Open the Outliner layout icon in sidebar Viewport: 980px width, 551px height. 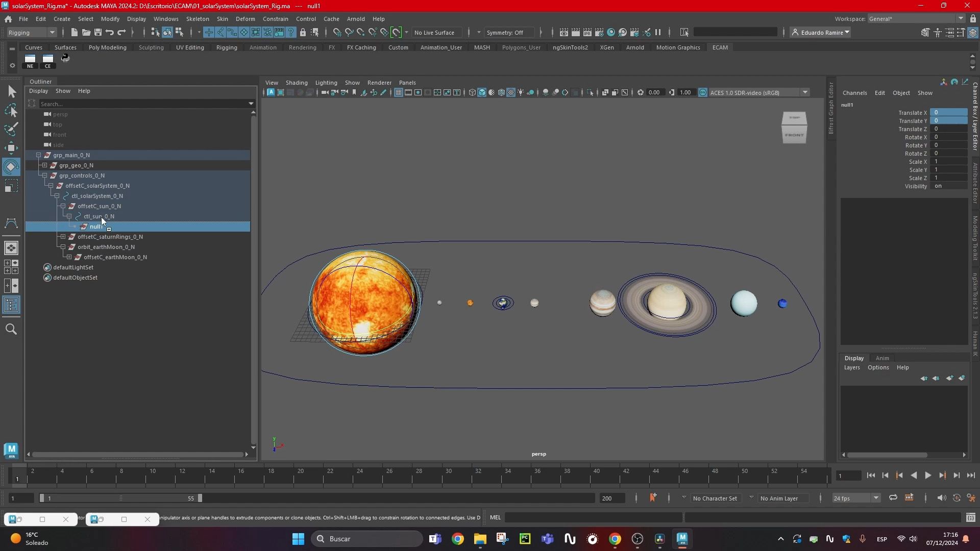11,305
